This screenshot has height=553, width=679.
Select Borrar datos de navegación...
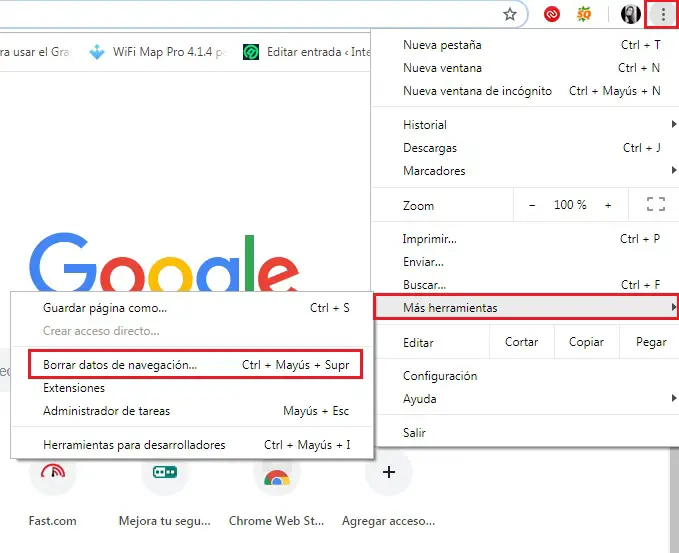195,365
